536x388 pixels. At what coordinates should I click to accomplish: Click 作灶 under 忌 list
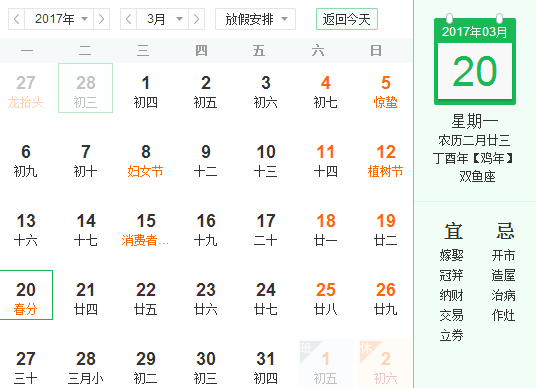[504, 315]
